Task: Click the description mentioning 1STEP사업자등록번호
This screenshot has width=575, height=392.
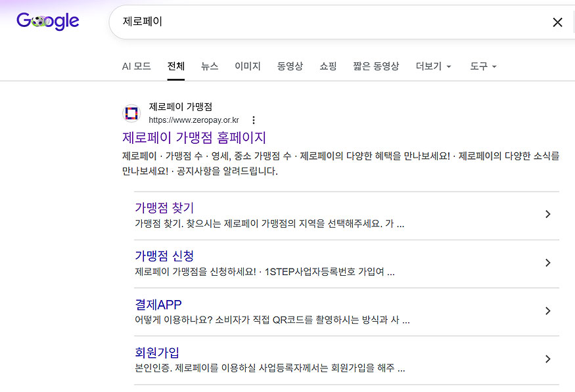Action: 265,272
